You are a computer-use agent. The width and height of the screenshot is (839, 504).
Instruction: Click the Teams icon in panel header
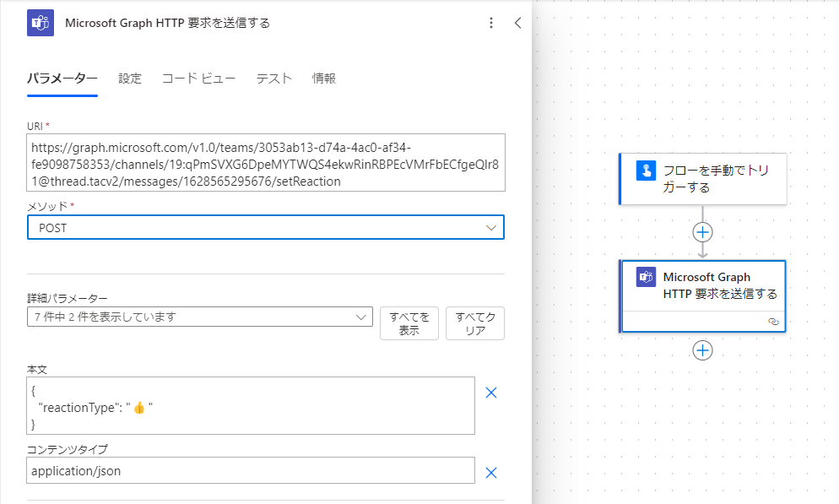click(41, 23)
